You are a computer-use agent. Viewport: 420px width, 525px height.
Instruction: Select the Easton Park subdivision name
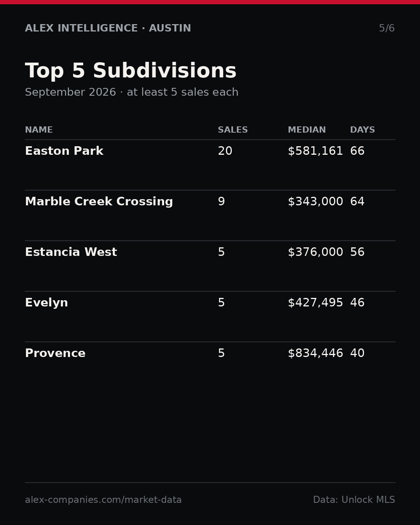64,151
